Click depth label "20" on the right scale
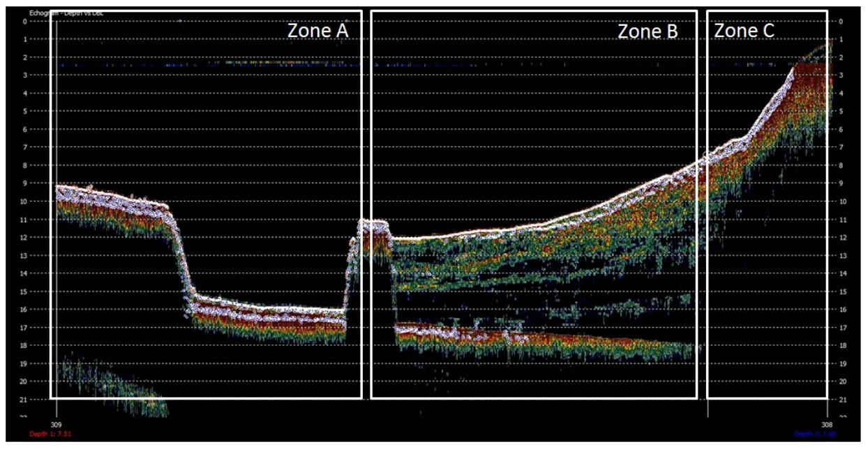The height and width of the screenshot is (449, 868). [x=842, y=381]
